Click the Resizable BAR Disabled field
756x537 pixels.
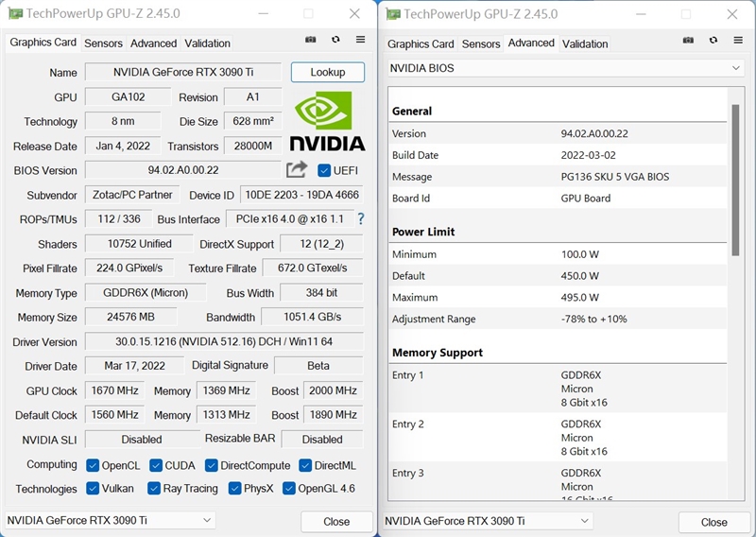(x=322, y=440)
